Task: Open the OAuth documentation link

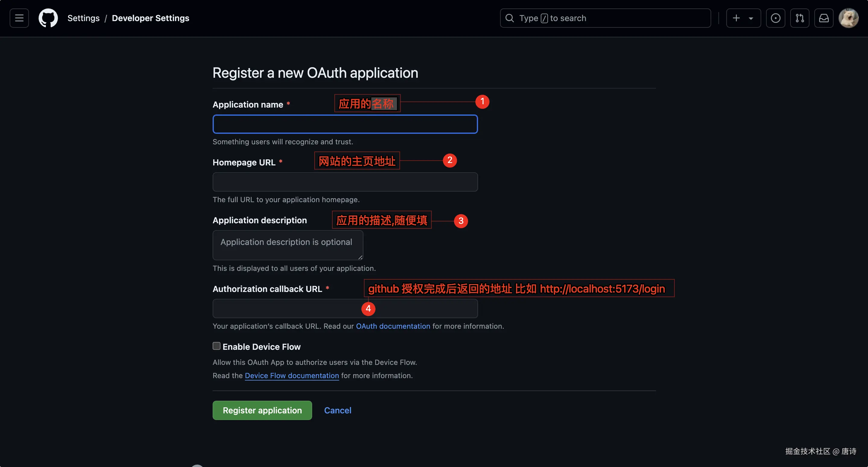Action: click(393, 326)
